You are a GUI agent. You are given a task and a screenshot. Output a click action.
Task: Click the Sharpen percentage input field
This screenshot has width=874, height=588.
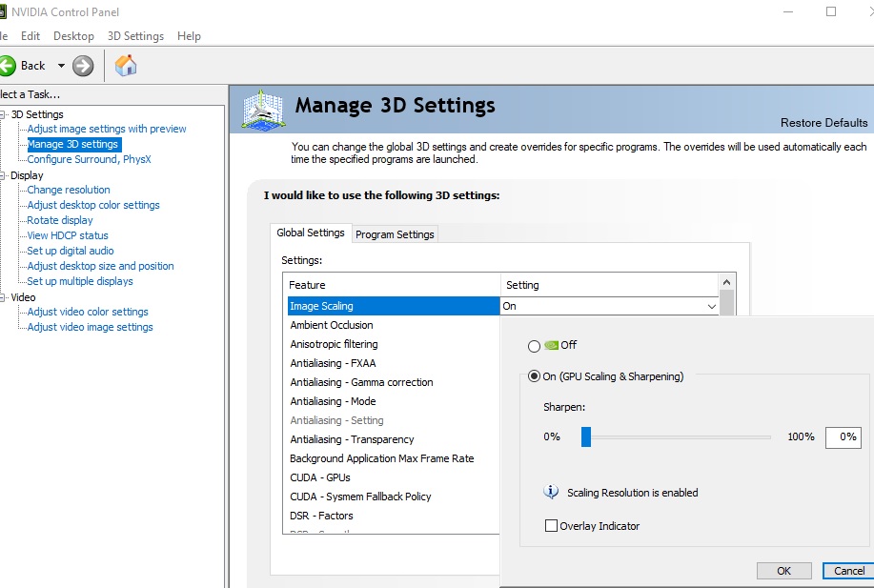(x=843, y=436)
